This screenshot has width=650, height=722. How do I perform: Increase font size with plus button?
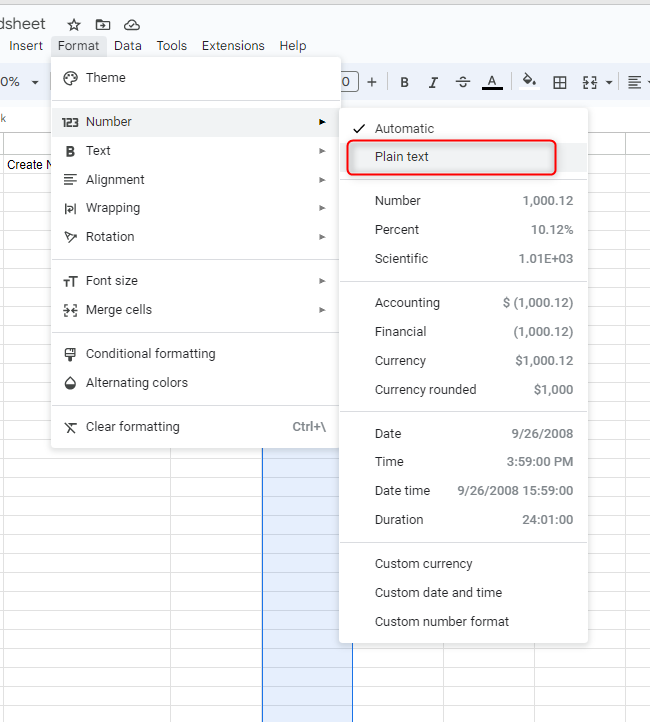371,82
